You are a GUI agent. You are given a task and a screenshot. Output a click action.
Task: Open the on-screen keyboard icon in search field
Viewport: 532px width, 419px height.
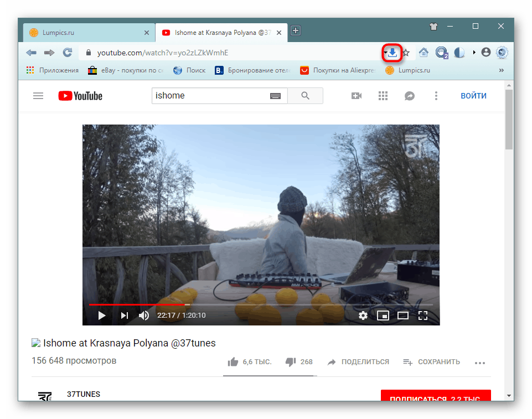(276, 96)
